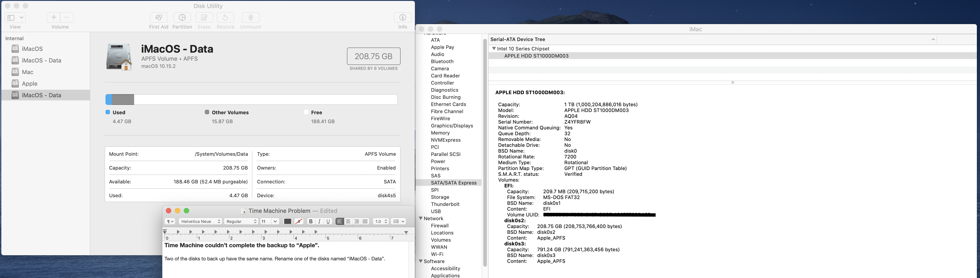Open the Helvetica Neue font dropdown
Image resolution: width=980 pixels, height=278 pixels.
coord(201,221)
